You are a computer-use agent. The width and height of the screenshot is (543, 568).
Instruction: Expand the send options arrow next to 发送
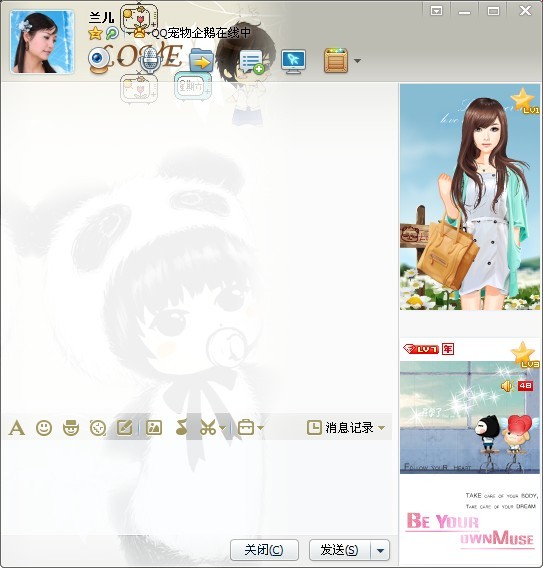tap(380, 550)
